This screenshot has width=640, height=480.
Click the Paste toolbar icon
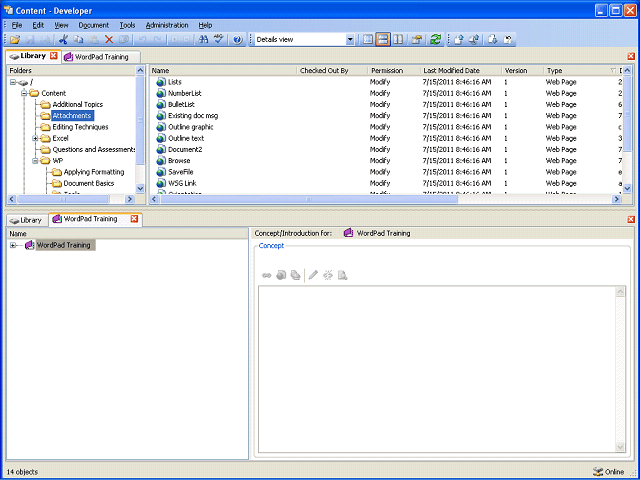[x=93, y=40]
